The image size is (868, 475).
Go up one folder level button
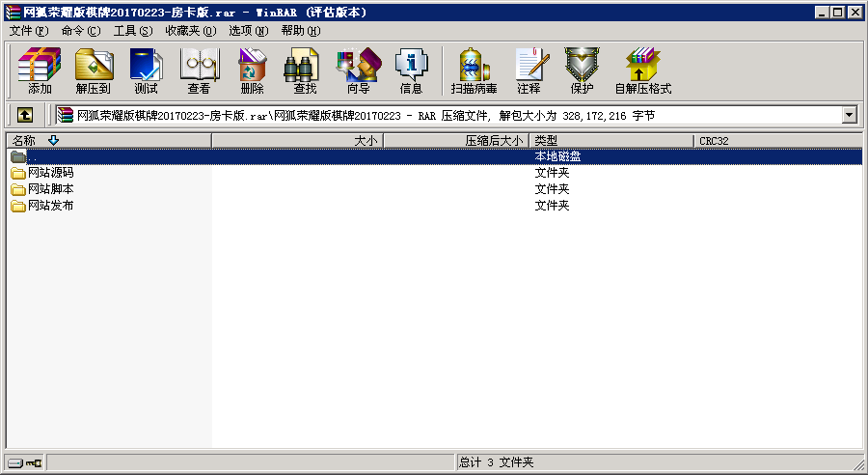25,115
